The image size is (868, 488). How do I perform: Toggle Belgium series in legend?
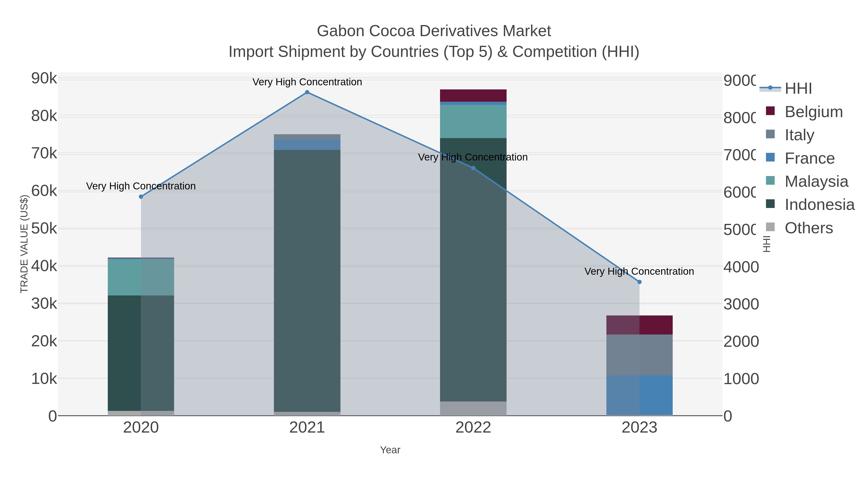coord(804,112)
